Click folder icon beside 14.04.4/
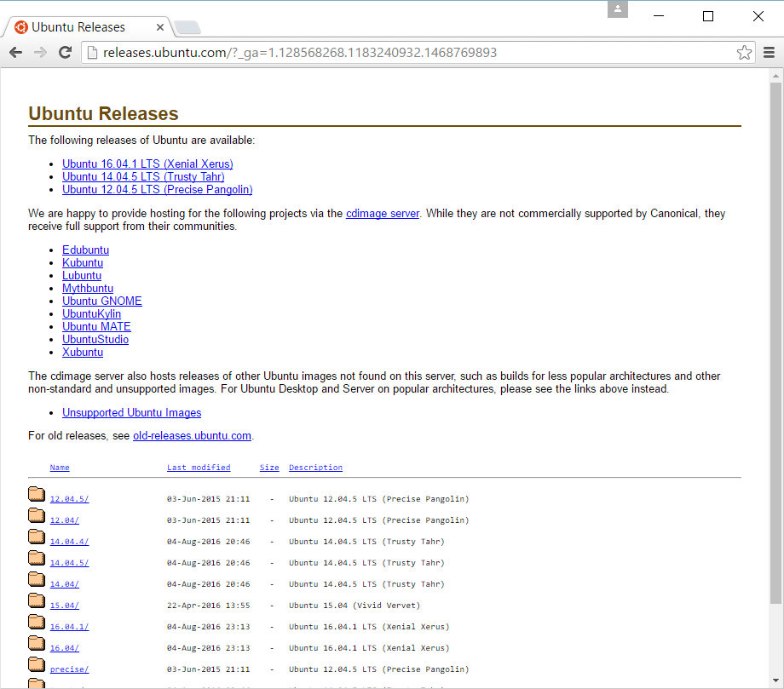This screenshot has height=689, width=784. tap(37, 537)
